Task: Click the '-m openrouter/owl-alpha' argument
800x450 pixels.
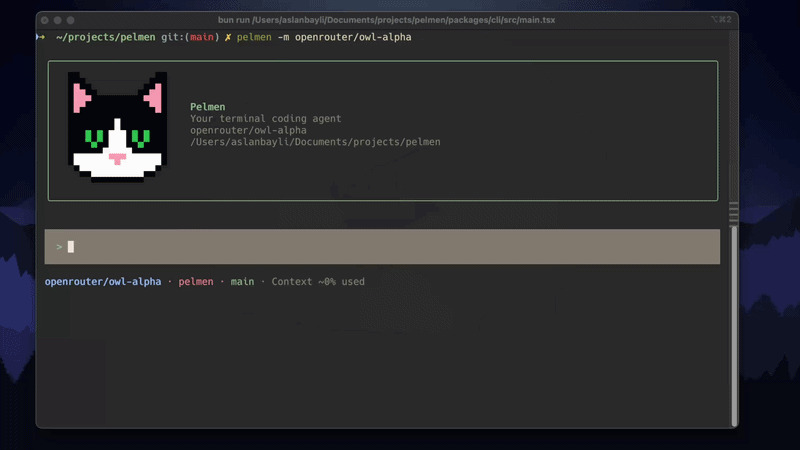Action: tap(344, 37)
